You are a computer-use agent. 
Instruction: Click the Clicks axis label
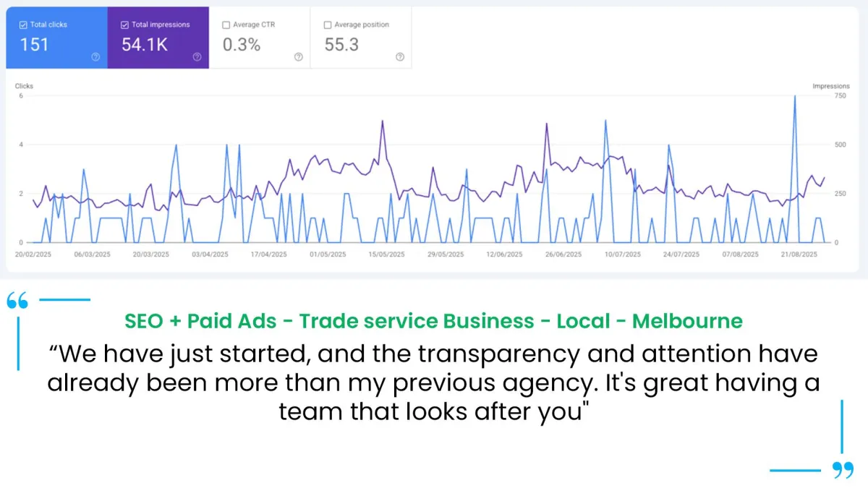(24, 86)
